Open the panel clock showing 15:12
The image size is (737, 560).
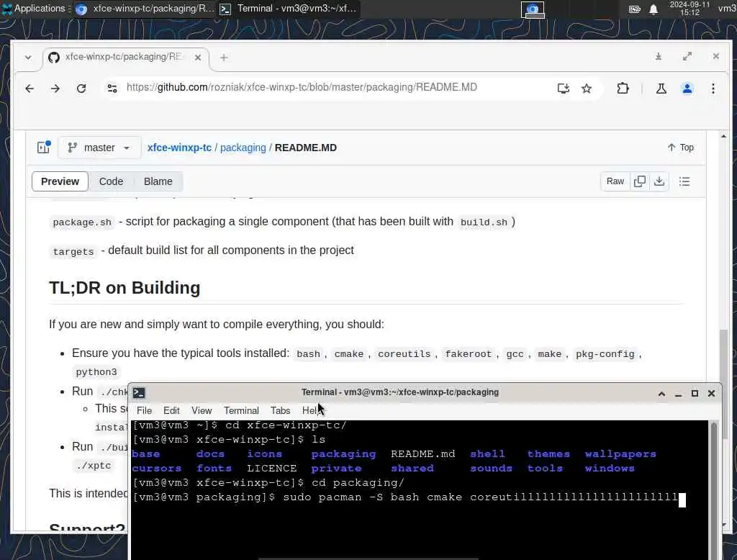pos(689,9)
